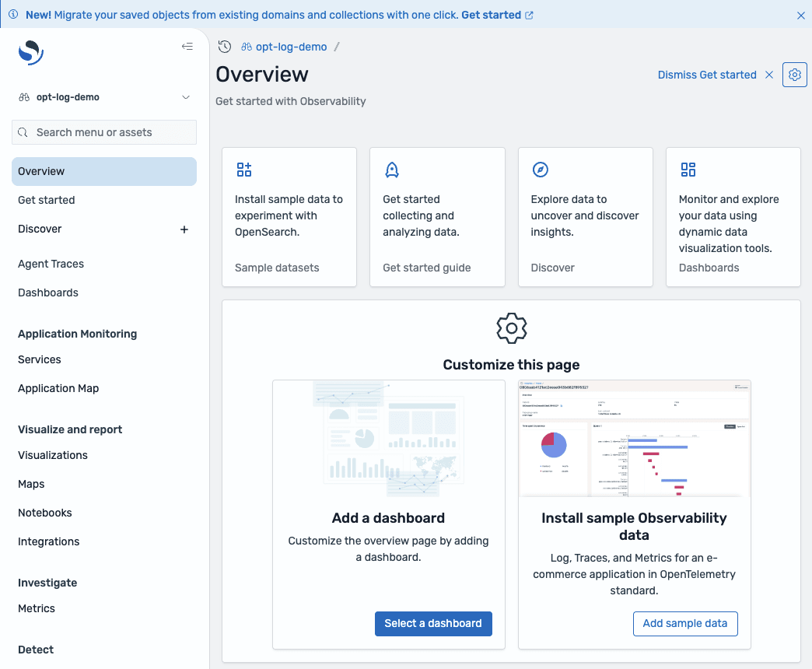This screenshot has width=812, height=669.
Task: Open Integrations
Action: [49, 541]
